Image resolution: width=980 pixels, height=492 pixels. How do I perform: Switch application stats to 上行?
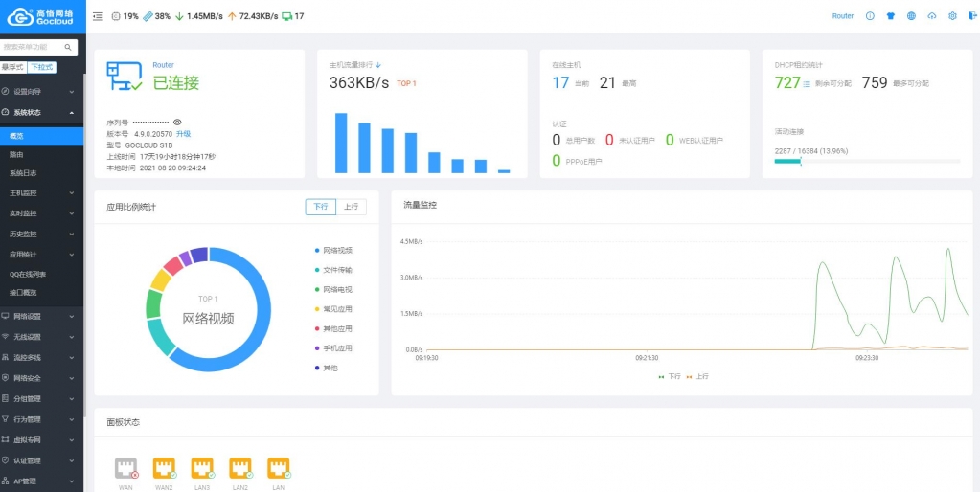coord(351,206)
